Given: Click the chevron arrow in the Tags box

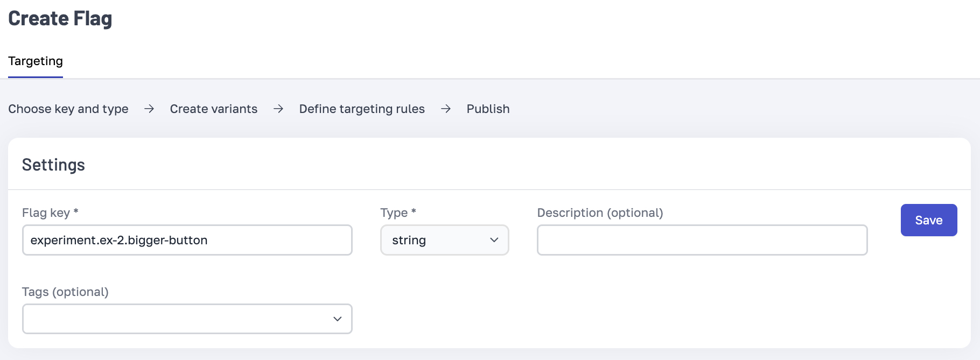Looking at the screenshot, I should [x=337, y=319].
